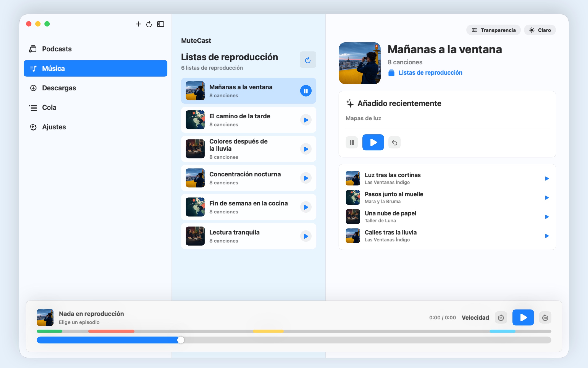Click the Mañanas a la ventana cover art
The width and height of the screenshot is (588, 368).
click(x=360, y=63)
